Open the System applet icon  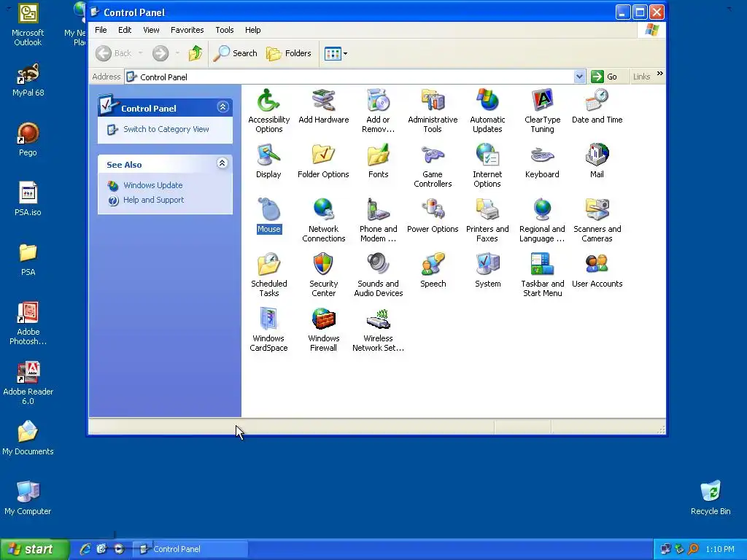487,270
